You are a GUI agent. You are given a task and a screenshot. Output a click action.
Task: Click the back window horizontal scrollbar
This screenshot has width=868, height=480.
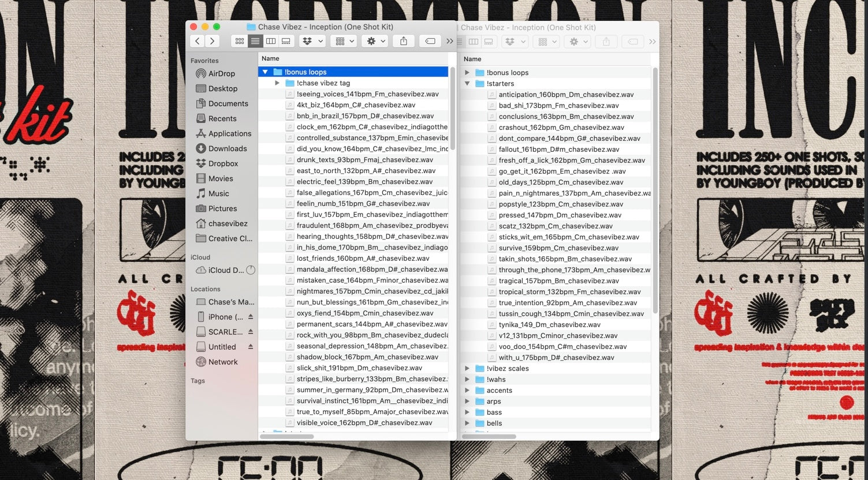pyautogui.click(x=489, y=437)
